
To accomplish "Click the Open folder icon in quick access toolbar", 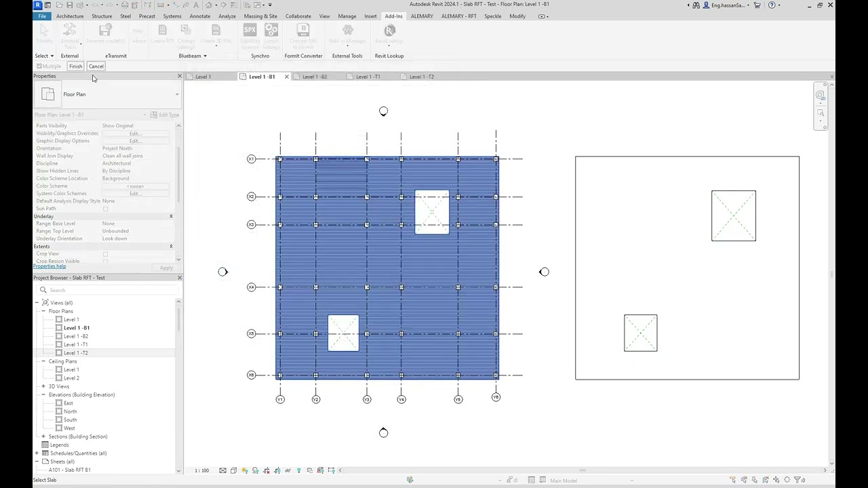I will [x=59, y=5].
